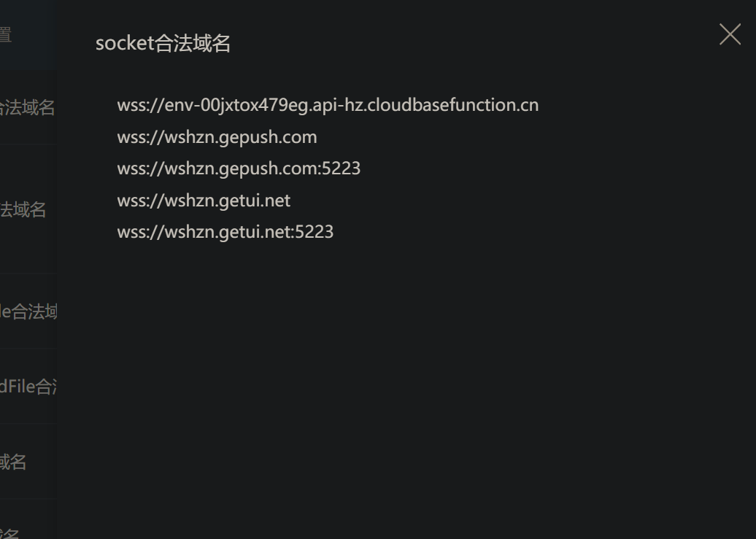Viewport: 756px width, 539px height.
Task: Open the sidebar item ending in 置
Action: click(28, 34)
